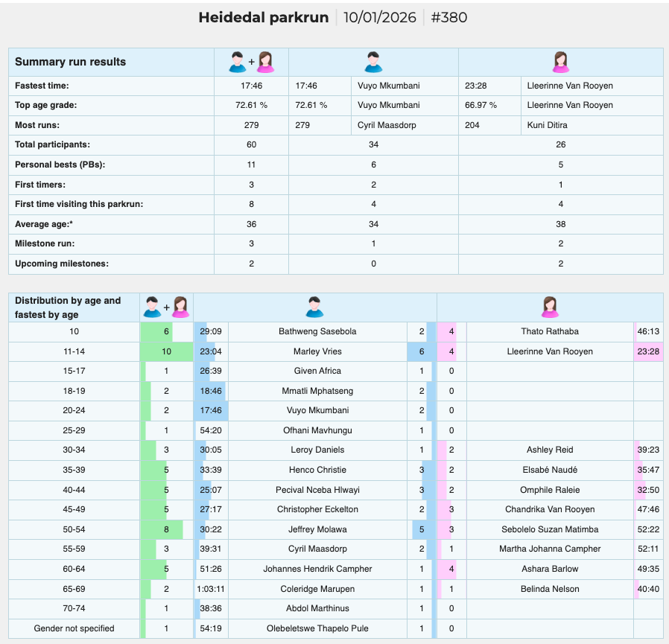
Task: Select fastest male runner Vuyo Mkumbani in summary
Action: (388, 86)
